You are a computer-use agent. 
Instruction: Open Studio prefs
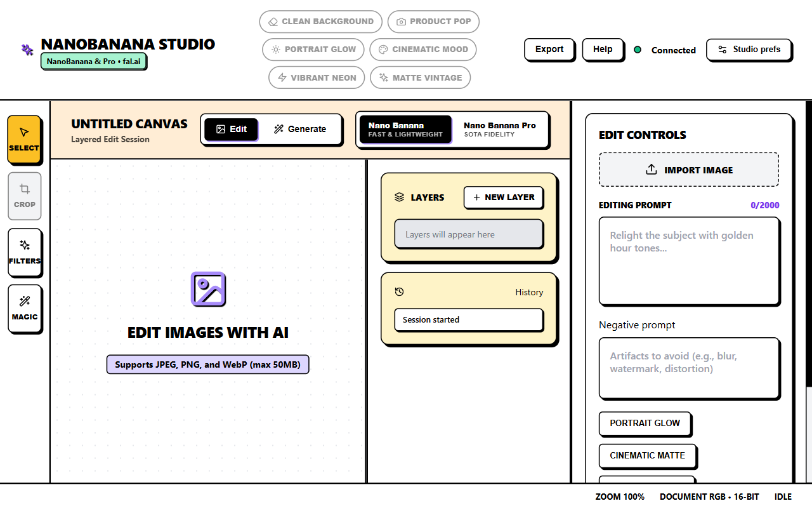(749, 50)
